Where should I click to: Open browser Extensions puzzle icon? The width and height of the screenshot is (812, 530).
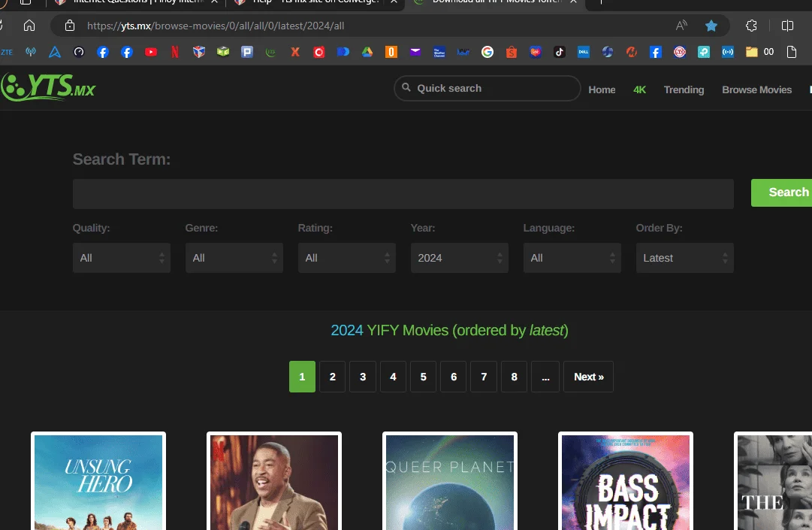[751, 26]
